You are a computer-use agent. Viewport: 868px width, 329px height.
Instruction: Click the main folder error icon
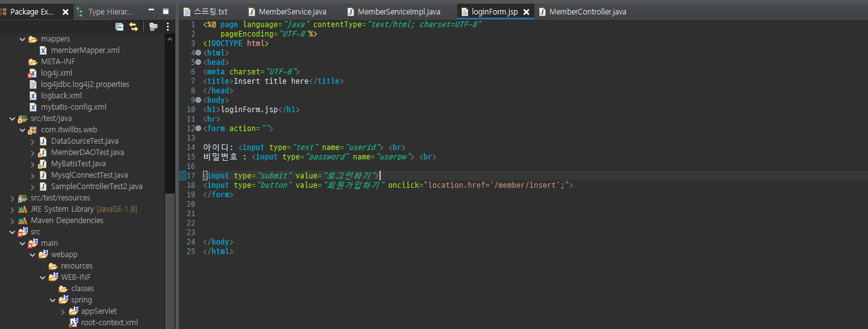coord(33,243)
